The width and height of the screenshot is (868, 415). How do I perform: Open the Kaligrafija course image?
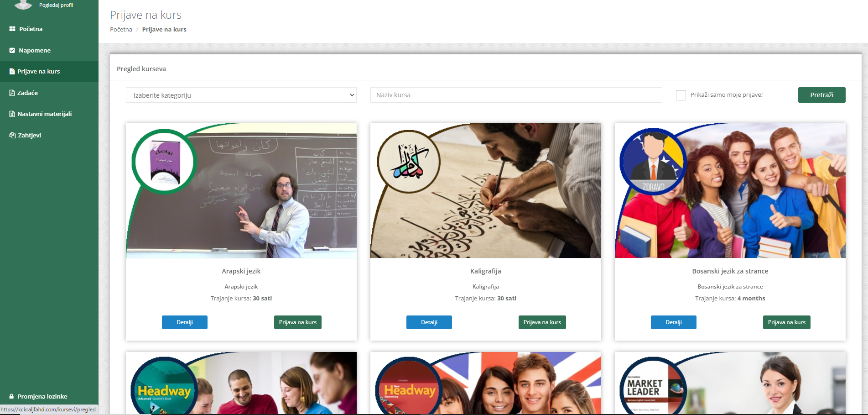point(486,190)
